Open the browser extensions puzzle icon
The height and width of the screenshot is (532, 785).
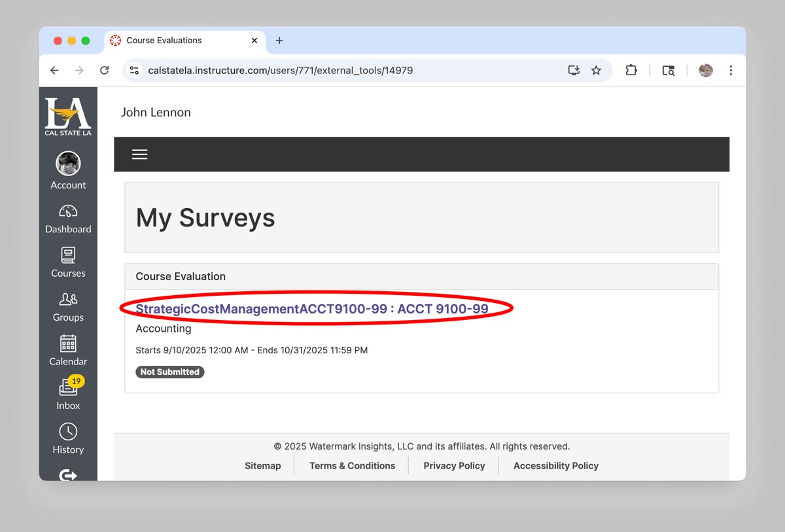click(631, 70)
